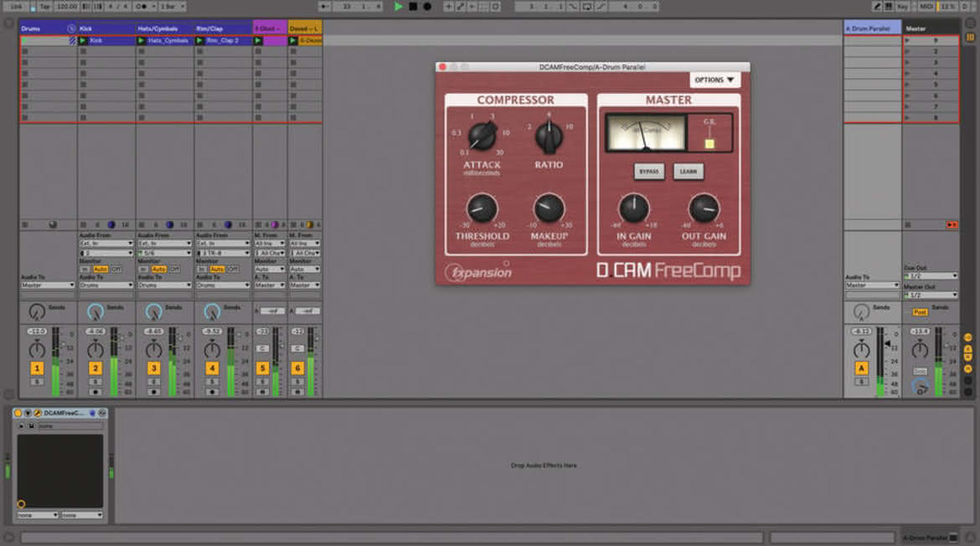Mute track 3 with its activator
The height and width of the screenshot is (546, 980).
tap(154, 368)
